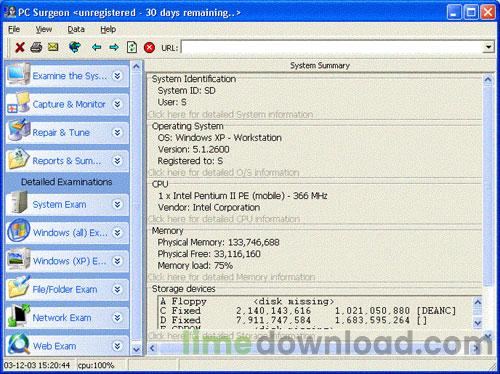Image resolution: width=500 pixels, height=374 pixels.
Task: Click the Network Exam monitor icon
Action: pyautogui.click(x=19, y=315)
